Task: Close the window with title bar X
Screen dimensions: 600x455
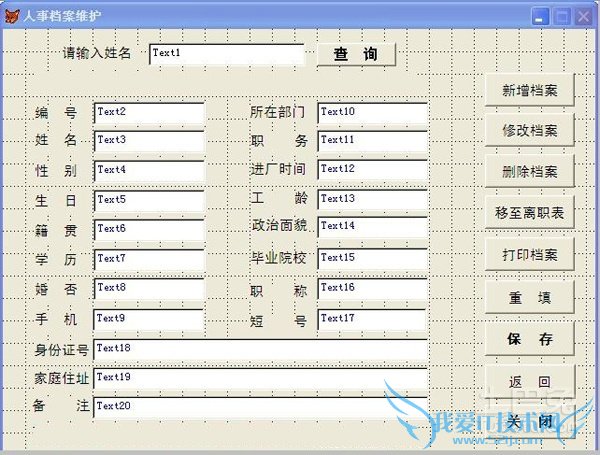Action: pos(584,16)
